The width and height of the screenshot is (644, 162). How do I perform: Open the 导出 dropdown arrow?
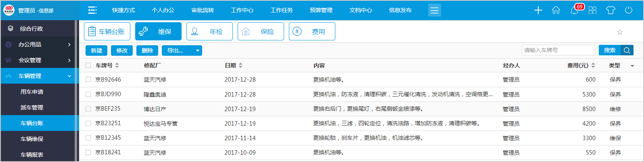point(197,50)
